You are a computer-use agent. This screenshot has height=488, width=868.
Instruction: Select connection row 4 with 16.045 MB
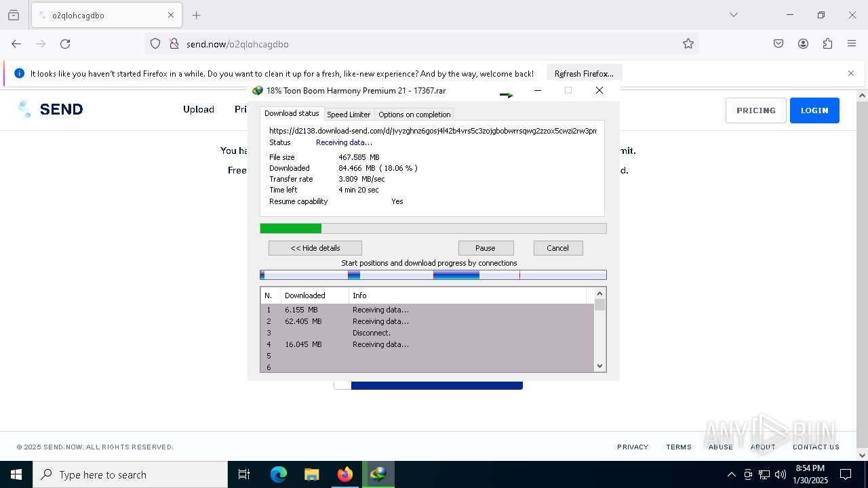point(427,344)
